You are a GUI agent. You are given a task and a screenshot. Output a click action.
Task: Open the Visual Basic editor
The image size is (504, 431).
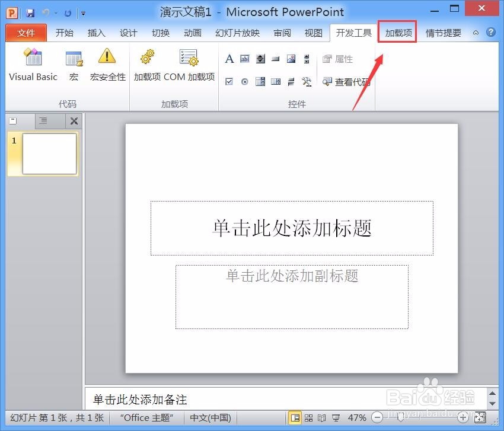(x=33, y=62)
